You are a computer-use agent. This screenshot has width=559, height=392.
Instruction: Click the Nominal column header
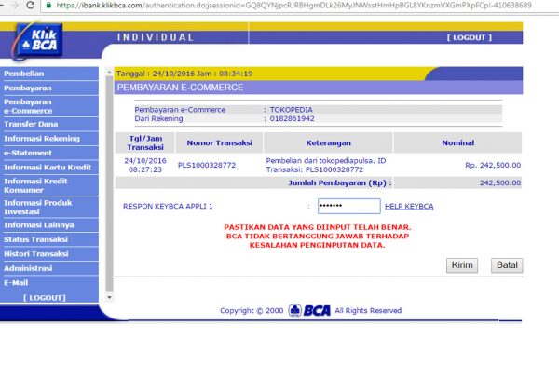(x=457, y=142)
